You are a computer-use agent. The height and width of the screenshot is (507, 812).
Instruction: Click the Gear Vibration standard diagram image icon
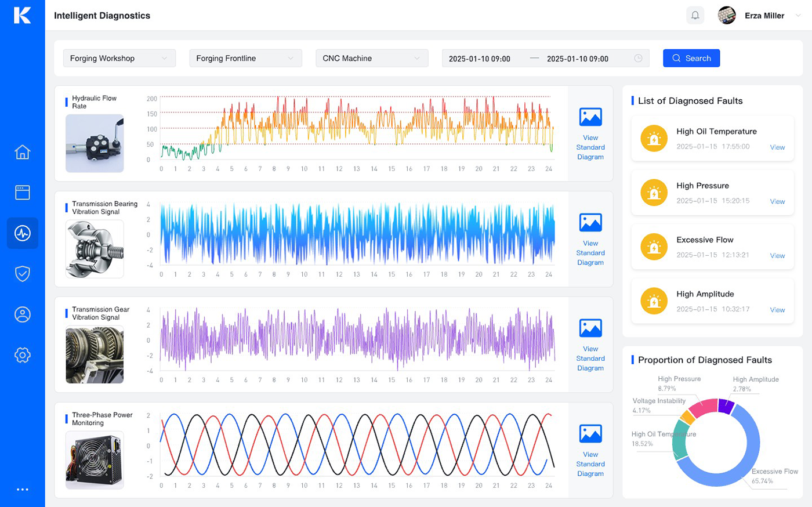pyautogui.click(x=590, y=328)
